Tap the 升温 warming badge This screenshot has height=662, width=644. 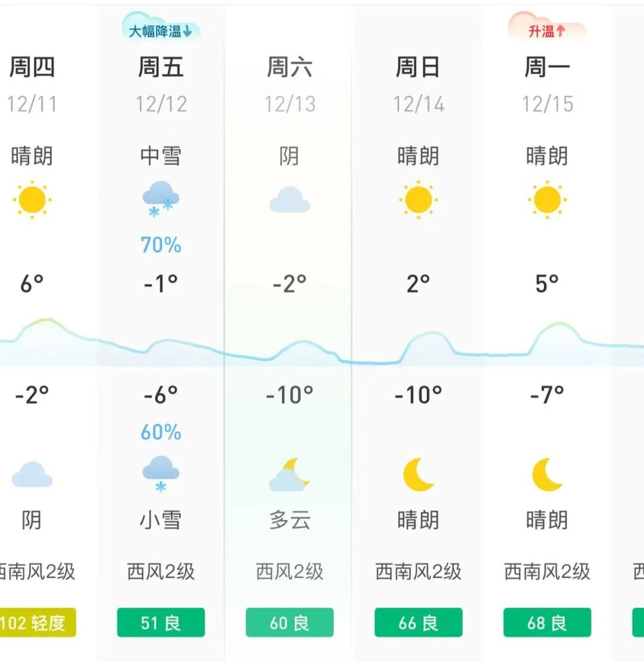click(x=547, y=31)
